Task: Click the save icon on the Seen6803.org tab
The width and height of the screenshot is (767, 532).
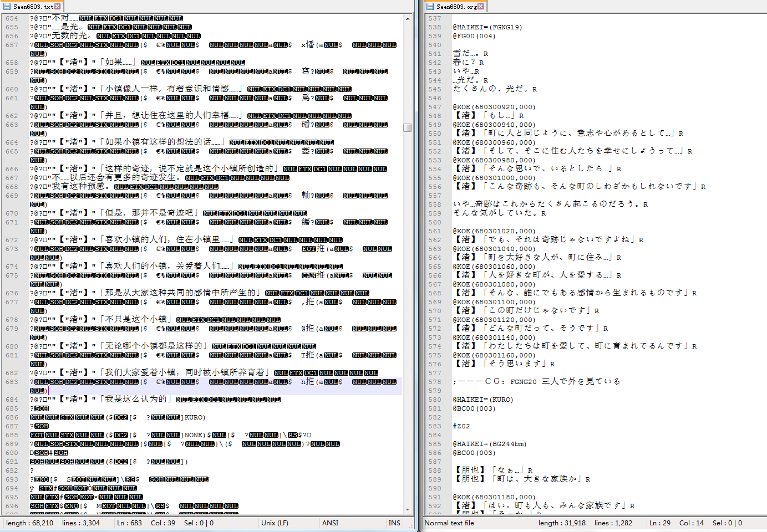Action: pos(430,7)
